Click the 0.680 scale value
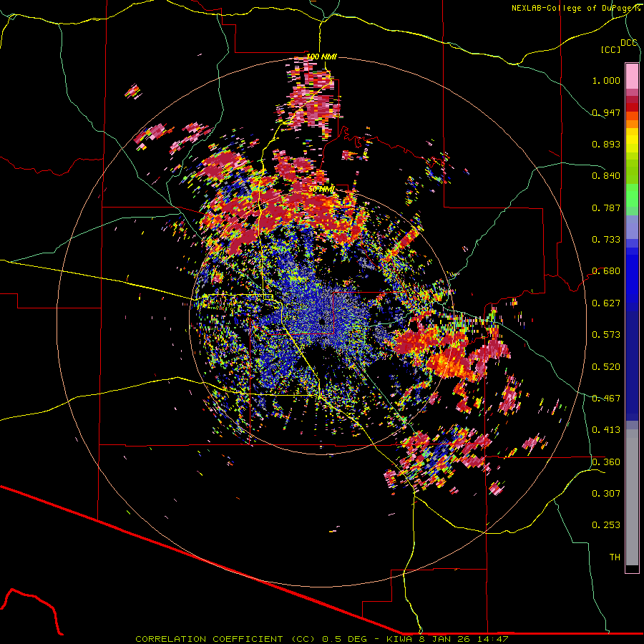The image size is (644, 644). (x=606, y=271)
